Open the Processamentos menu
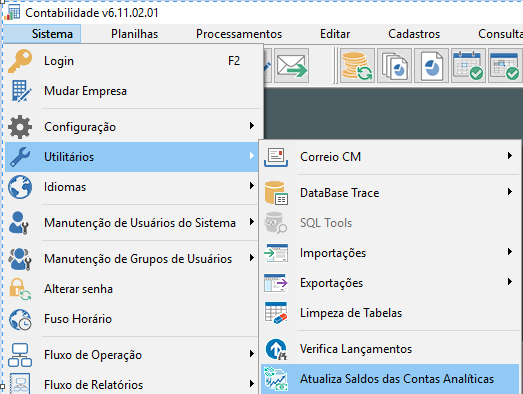Image resolution: width=523 pixels, height=394 pixels. (x=239, y=34)
